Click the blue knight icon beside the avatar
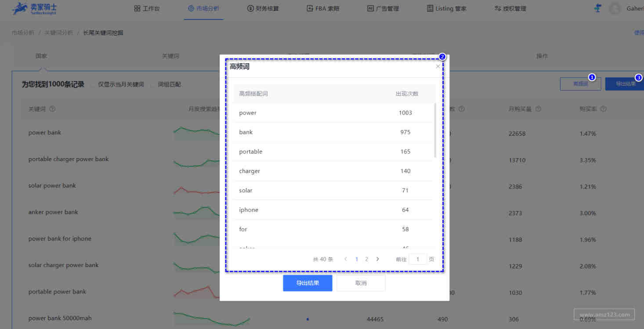 pos(597,8)
